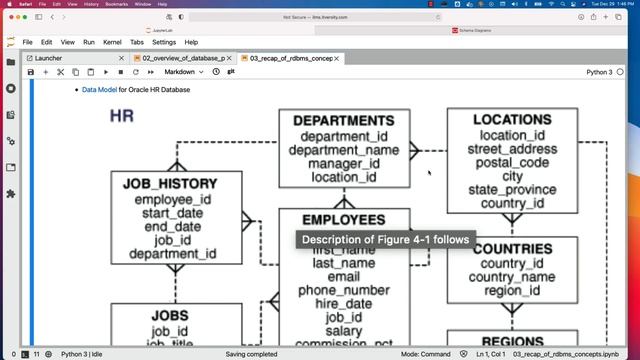Screen dimensions: 640x360
Task: Paste cells from clipboard icon
Action: tap(91, 72)
